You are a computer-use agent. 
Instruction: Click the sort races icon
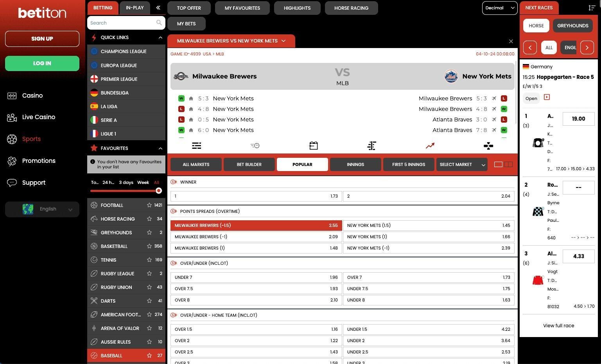click(592, 8)
